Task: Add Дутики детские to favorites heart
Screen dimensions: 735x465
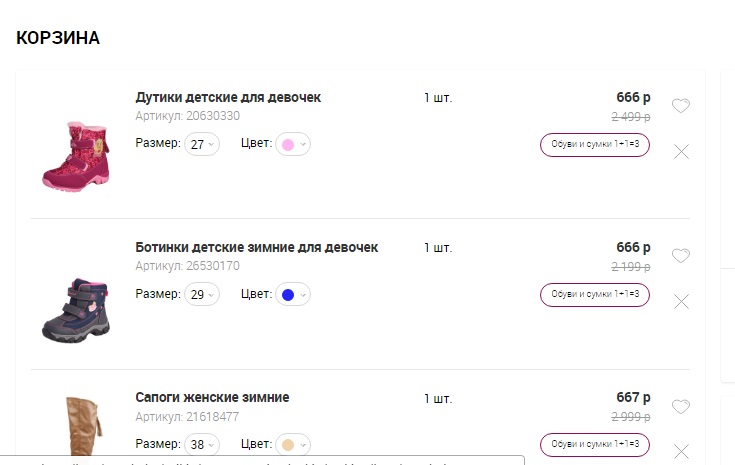Action: point(681,106)
